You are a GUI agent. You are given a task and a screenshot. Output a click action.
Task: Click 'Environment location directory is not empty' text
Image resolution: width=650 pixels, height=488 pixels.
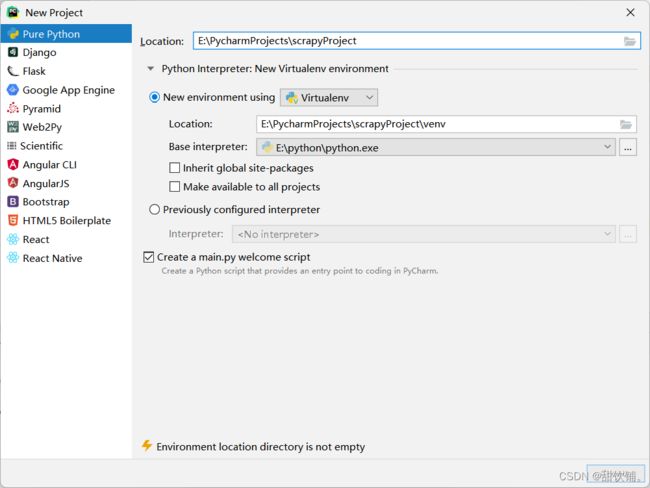tap(260, 447)
